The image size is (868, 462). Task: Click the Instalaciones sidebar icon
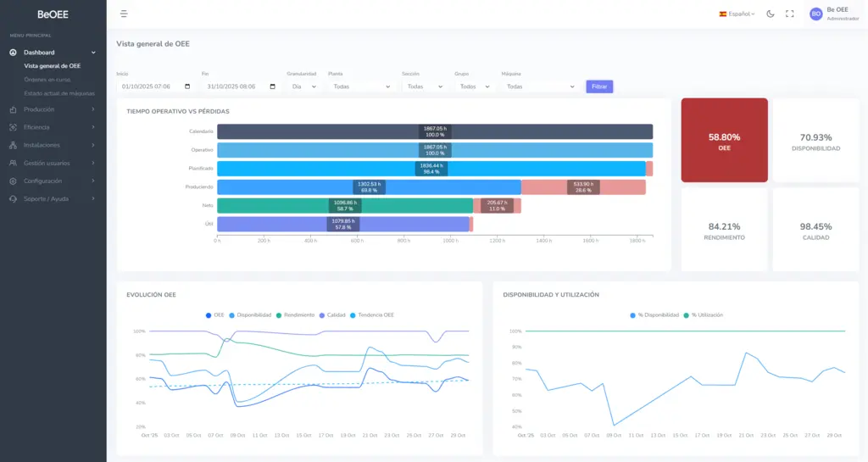point(13,145)
